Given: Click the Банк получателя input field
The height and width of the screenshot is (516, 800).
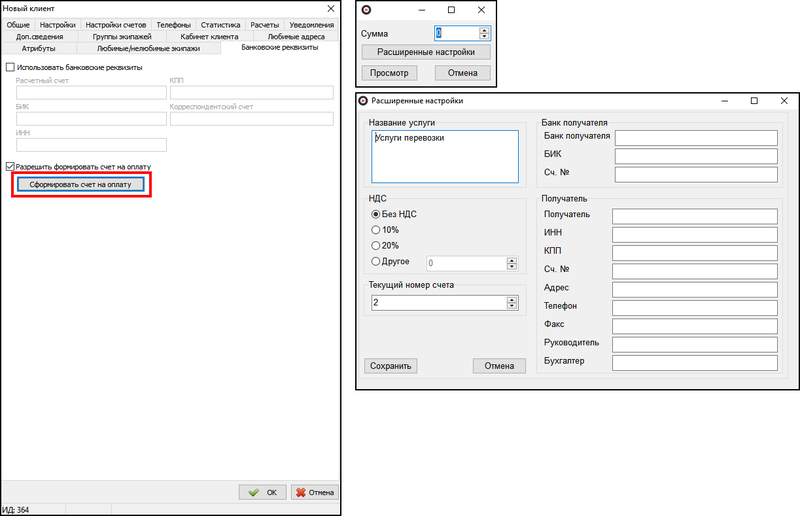Looking at the screenshot, I should point(696,137).
